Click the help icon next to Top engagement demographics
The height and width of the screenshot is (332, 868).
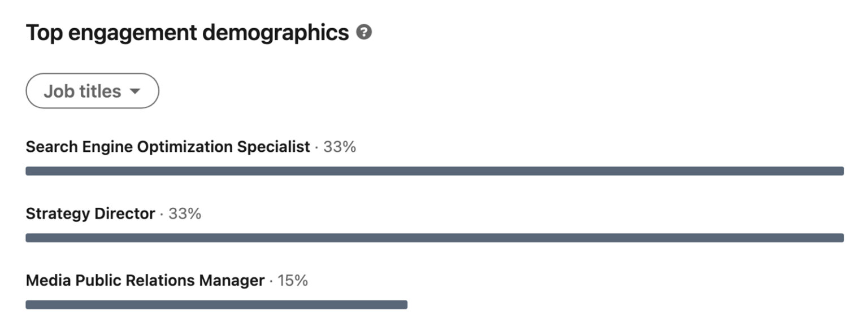(365, 32)
